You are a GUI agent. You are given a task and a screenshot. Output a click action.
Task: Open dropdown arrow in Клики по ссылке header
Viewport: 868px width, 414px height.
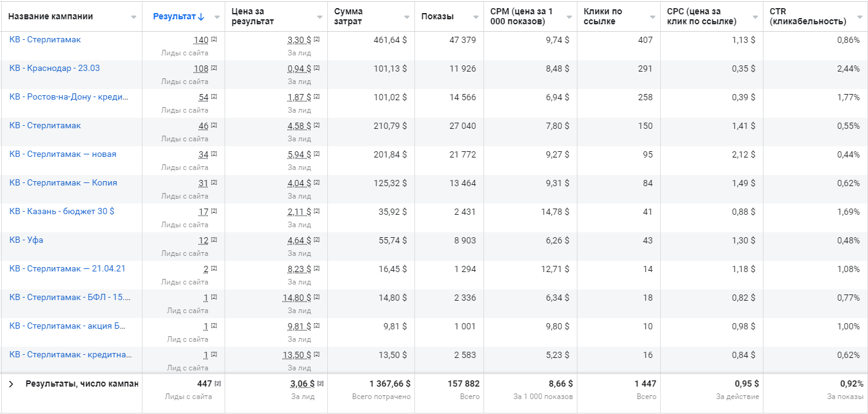click(x=652, y=17)
